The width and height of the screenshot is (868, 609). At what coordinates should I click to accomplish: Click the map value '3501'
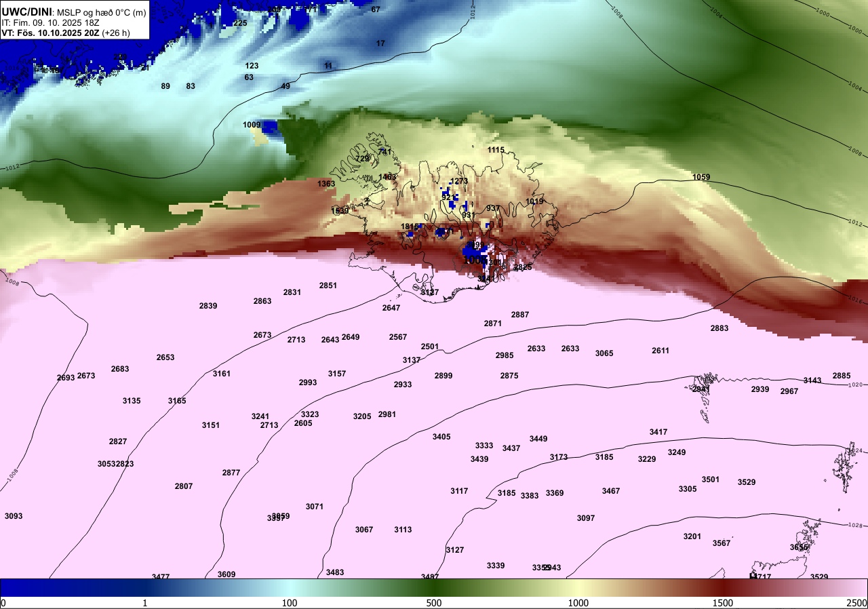(x=711, y=479)
